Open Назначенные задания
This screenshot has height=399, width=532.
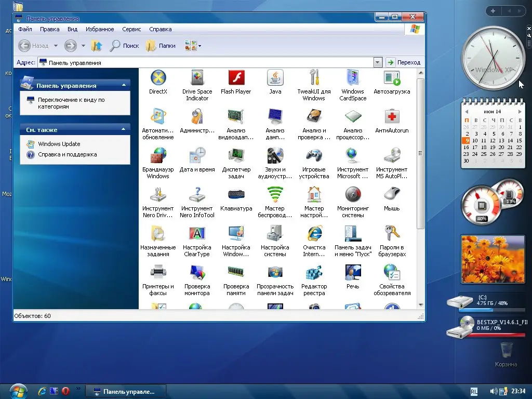pos(158,241)
